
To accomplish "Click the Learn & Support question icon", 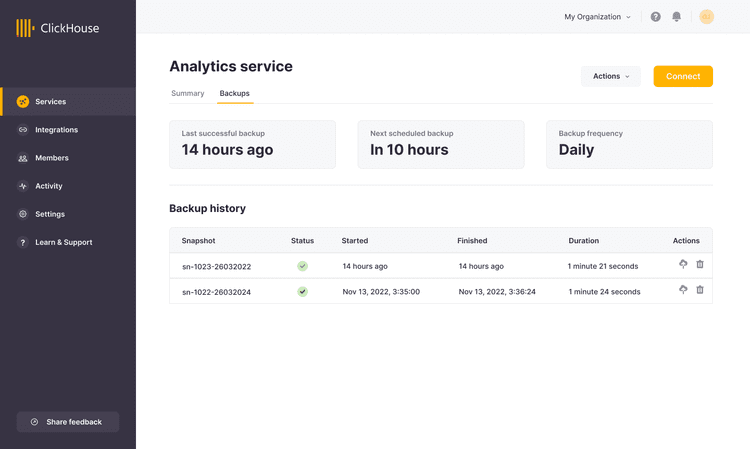I will [22, 242].
